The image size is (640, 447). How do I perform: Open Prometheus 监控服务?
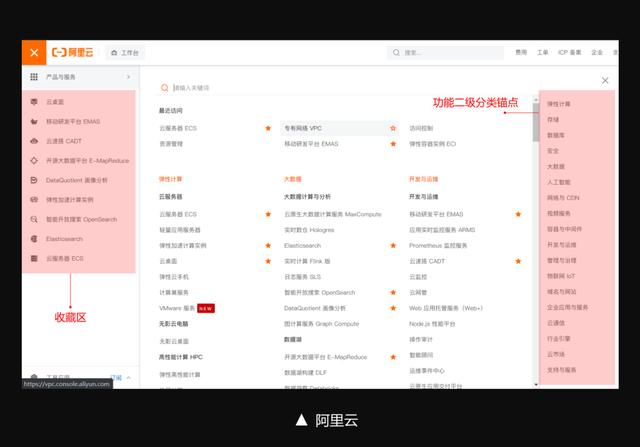coord(438,245)
